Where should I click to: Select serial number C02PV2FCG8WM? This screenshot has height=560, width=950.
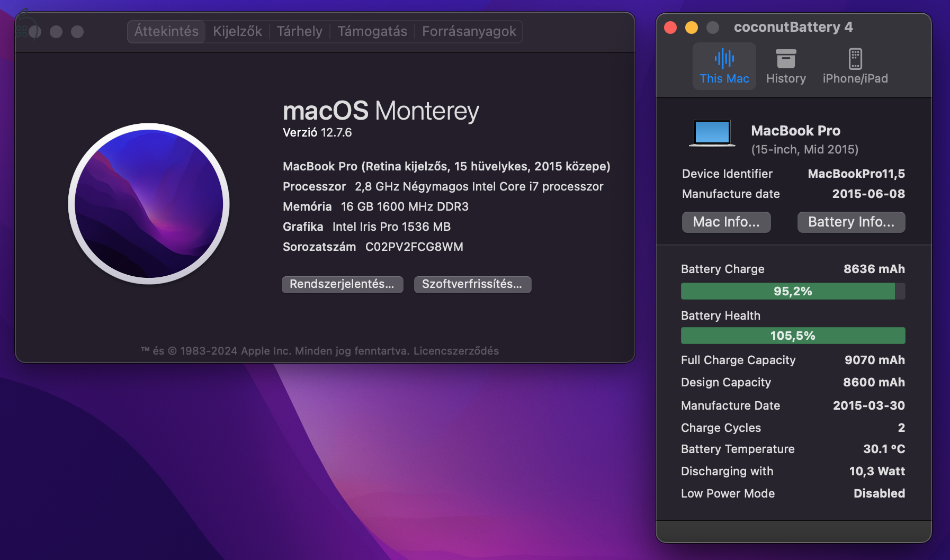coord(414,247)
